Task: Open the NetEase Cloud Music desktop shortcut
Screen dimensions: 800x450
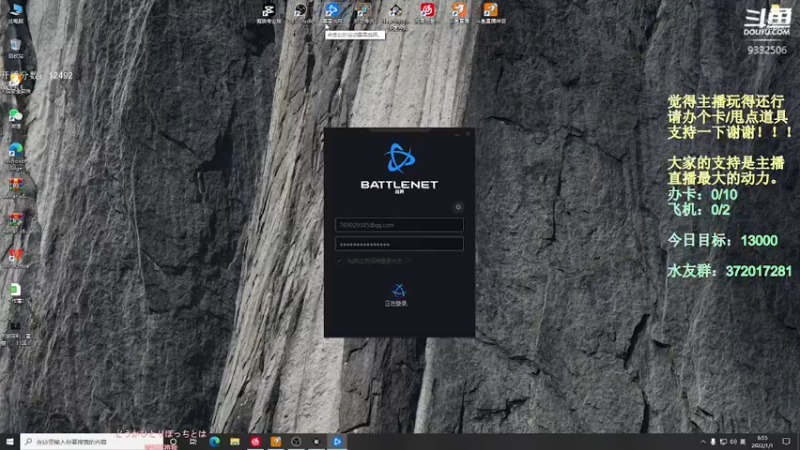Action: click(427, 12)
